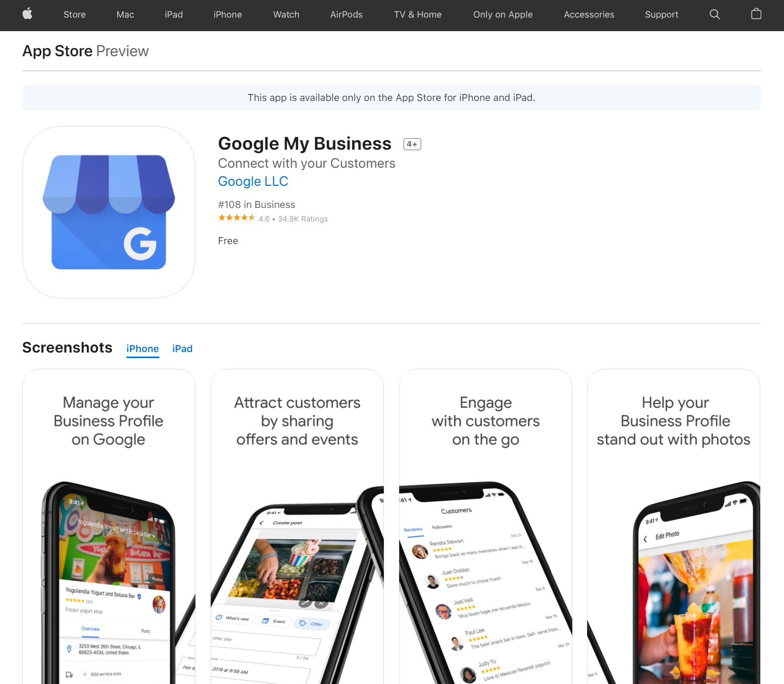Open the iPhone item in the top navigation
This screenshot has height=684, width=784.
(228, 15)
